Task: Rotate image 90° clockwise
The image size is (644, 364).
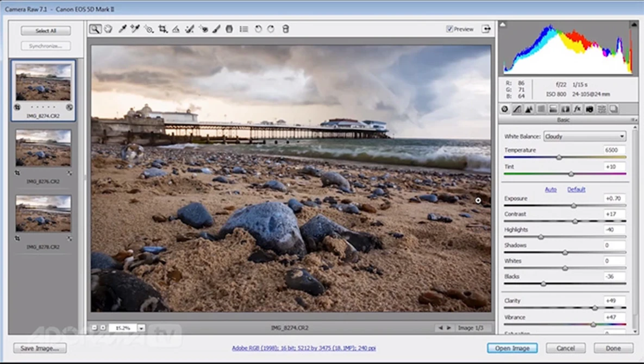Action: (271, 29)
